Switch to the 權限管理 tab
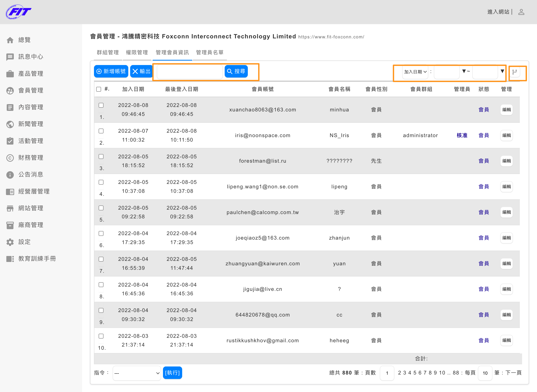This screenshot has height=392, width=537. pyautogui.click(x=137, y=52)
